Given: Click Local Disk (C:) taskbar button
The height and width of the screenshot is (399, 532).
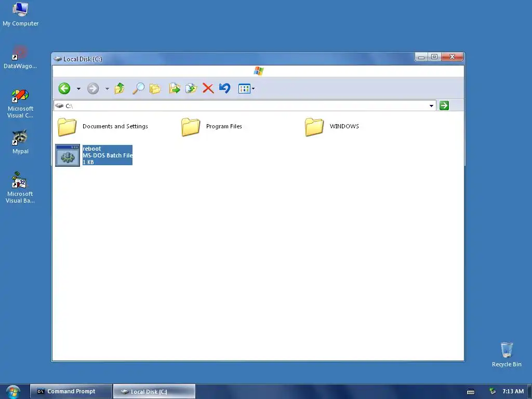Looking at the screenshot, I should 154,392.
